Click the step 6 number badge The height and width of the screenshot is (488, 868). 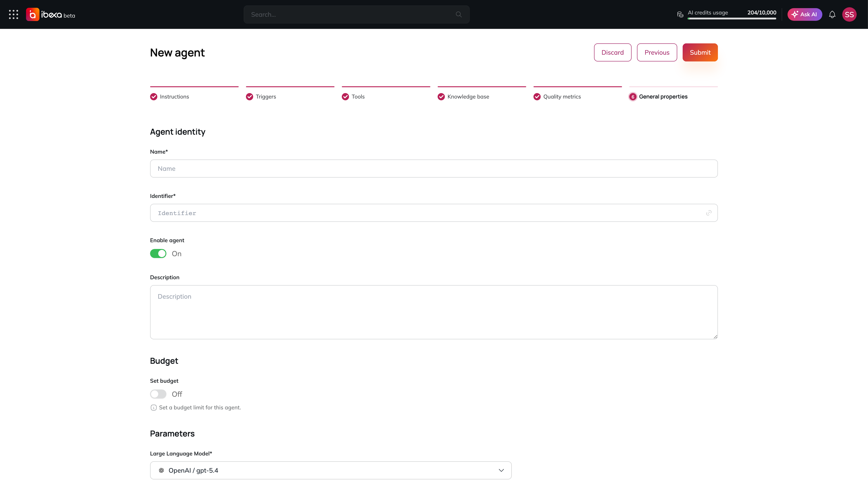pyautogui.click(x=633, y=97)
